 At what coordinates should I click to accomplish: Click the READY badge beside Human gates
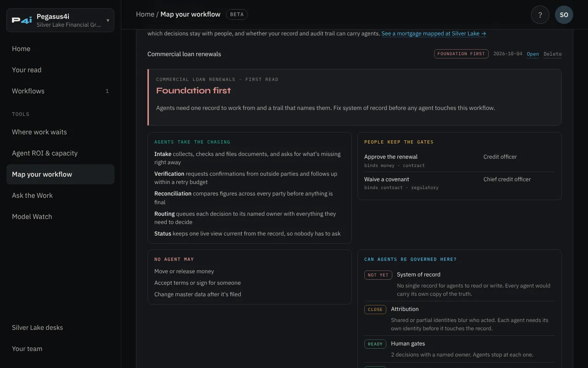[375, 344]
